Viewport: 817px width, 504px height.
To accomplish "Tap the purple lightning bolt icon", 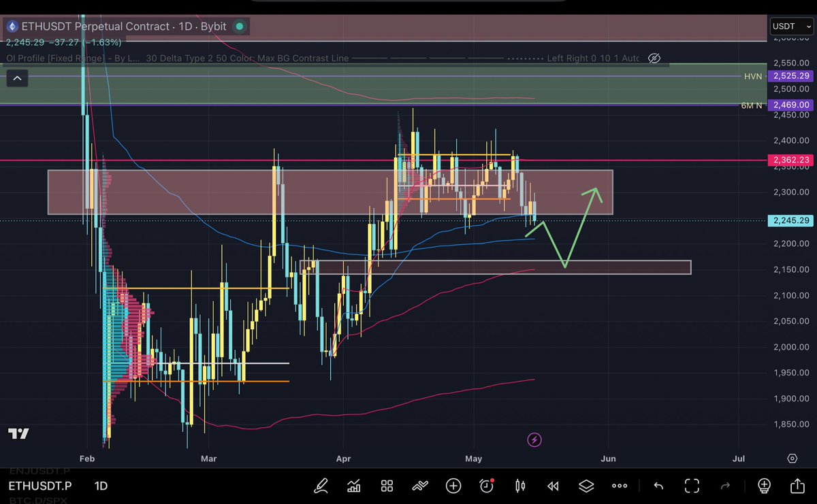I will pos(534,440).
